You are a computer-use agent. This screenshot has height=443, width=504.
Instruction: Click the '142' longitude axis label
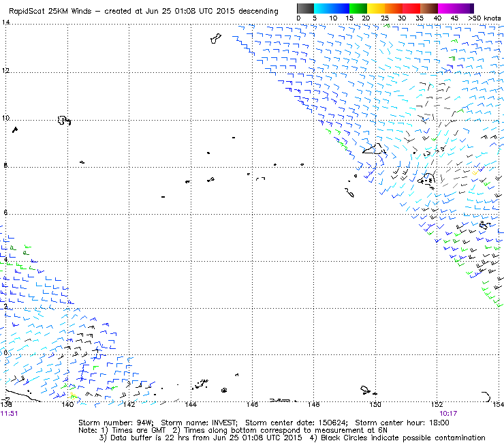[129, 404]
